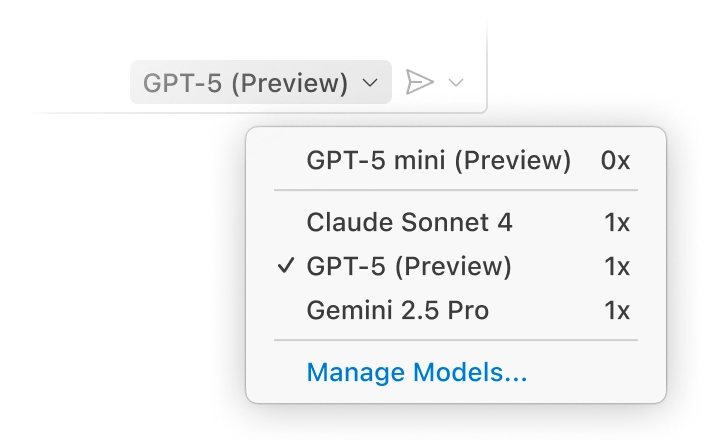This screenshot has height=440, width=716.
Task: Click the 1x multiplier beside Claude Sonnet 4
Action: click(617, 222)
